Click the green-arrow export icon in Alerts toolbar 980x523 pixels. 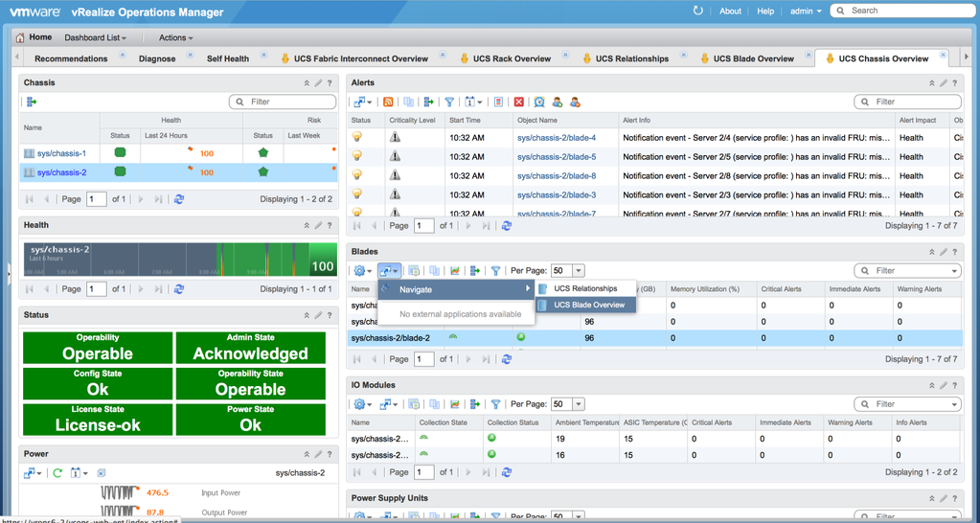click(429, 102)
